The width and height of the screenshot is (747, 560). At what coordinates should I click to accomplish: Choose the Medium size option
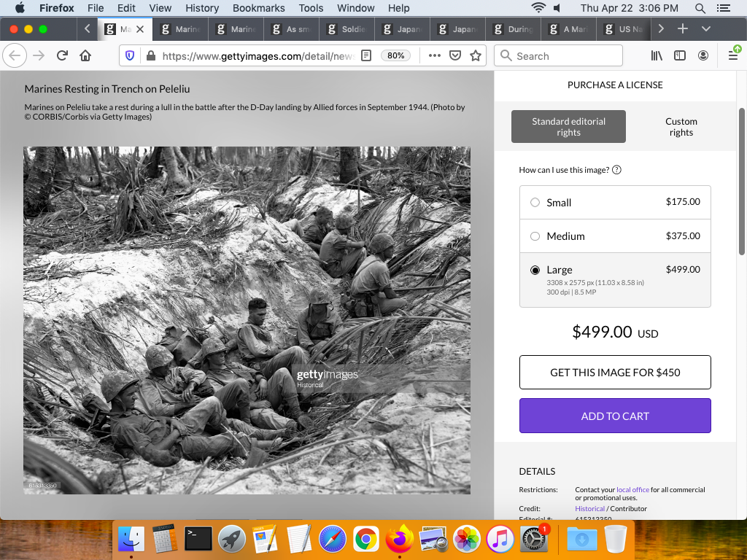tap(535, 236)
